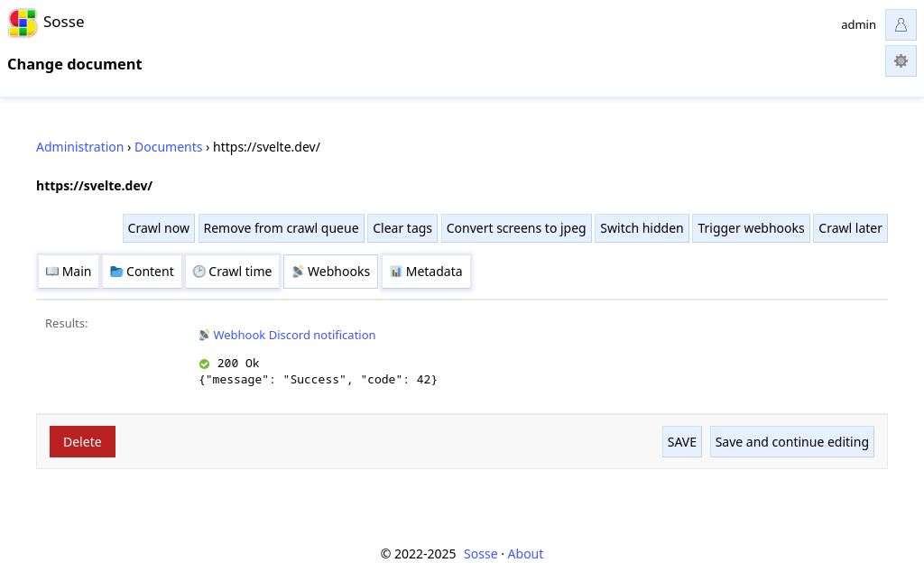The height and width of the screenshot is (572, 924).
Task: Open the Metadata tab
Action: 426,272
